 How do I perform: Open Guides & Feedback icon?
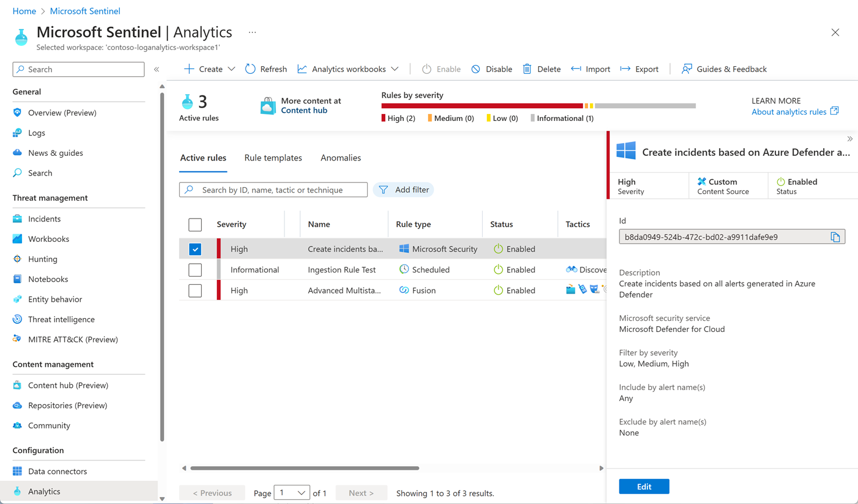coord(686,69)
